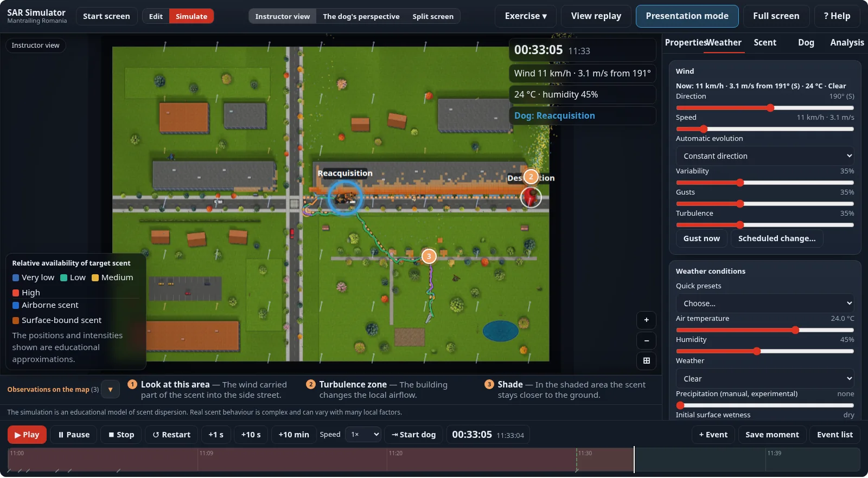Screen dimensions: 868x478
Task: Toggle the map grid button
Action: coord(646,361)
